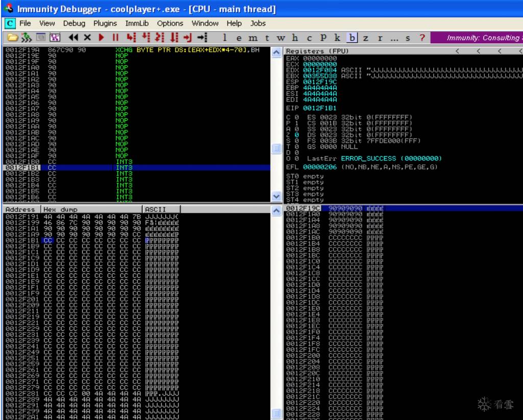This screenshot has height=420, width=523.
Task: Click the dump pane scroll-up arrow
Action: [x=276, y=211]
